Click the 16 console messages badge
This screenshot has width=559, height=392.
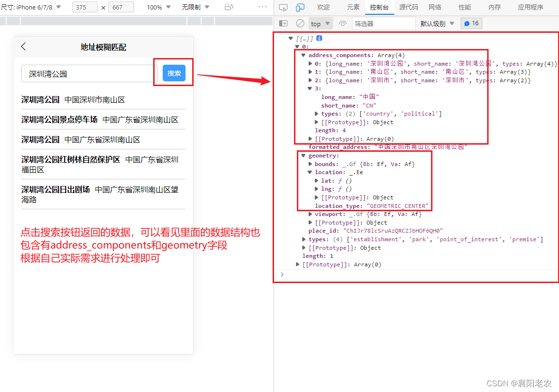coord(471,23)
